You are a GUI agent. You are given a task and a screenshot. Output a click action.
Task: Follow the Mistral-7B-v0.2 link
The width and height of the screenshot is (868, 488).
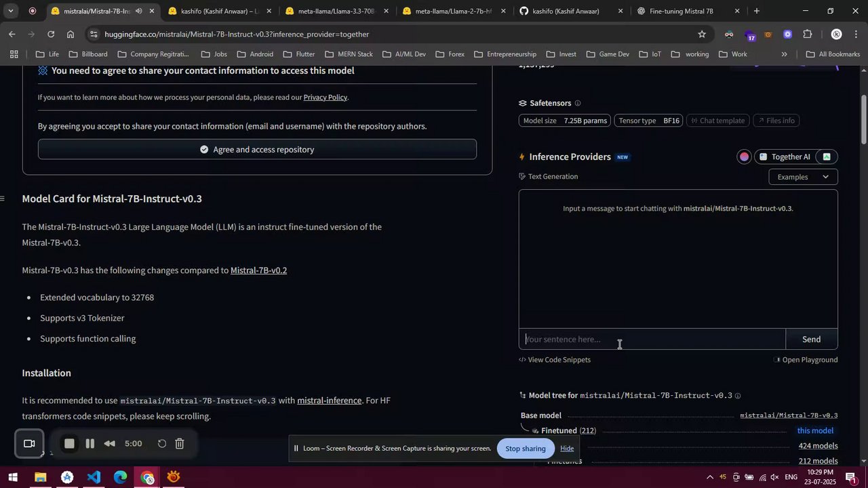coord(258,270)
